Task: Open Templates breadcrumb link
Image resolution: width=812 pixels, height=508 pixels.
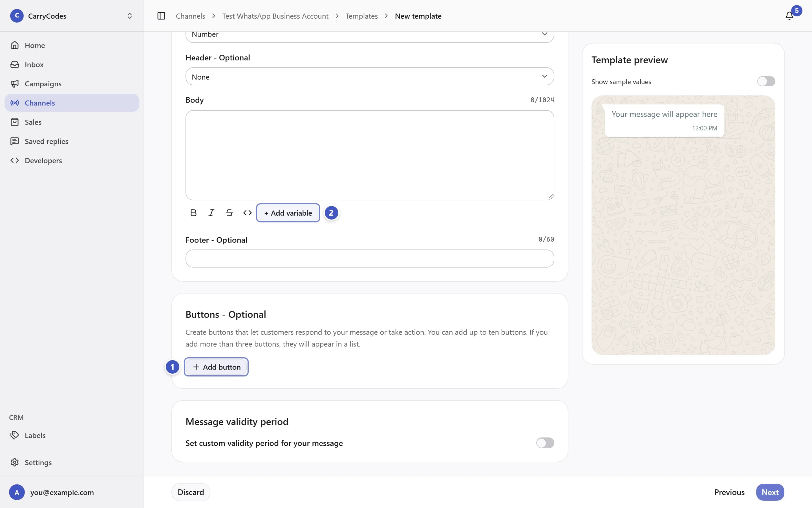Action: (361, 16)
